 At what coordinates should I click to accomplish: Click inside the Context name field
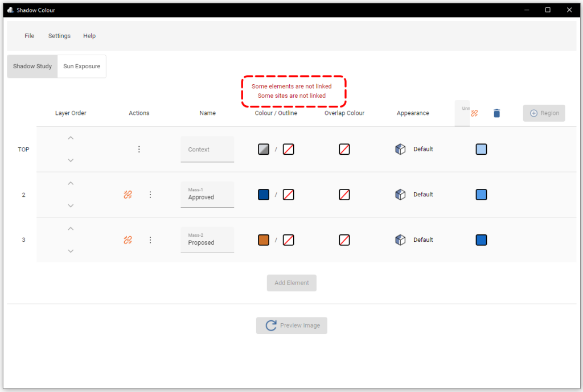tap(207, 149)
